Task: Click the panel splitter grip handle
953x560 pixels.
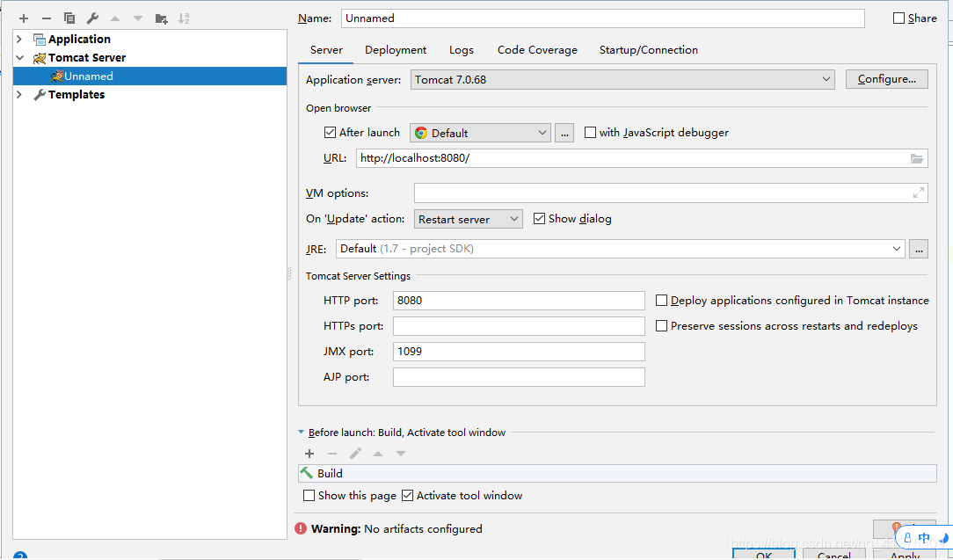Action: 290,274
